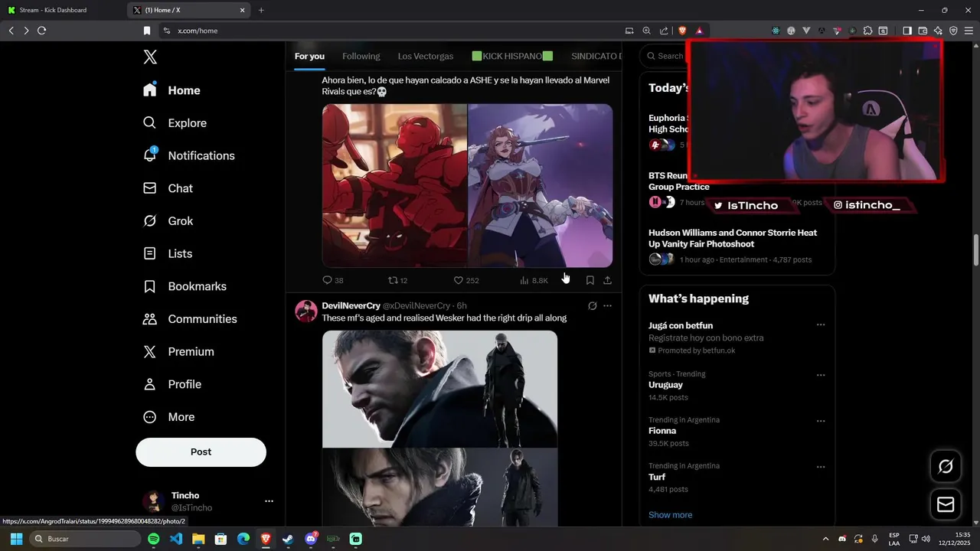Switch to the Following tab
This screenshot has width=980, height=551.
[x=361, y=57]
